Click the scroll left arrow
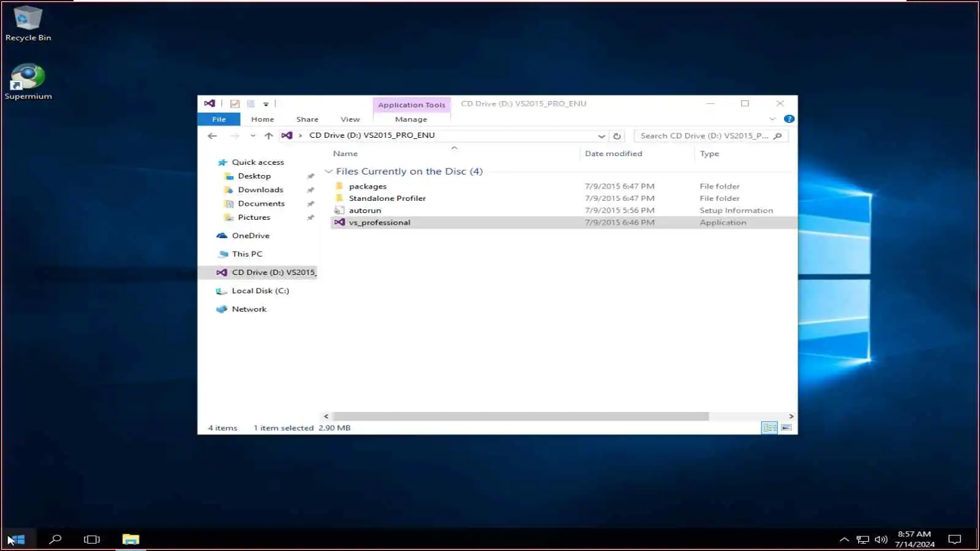This screenshot has height=551, width=980. 326,416
